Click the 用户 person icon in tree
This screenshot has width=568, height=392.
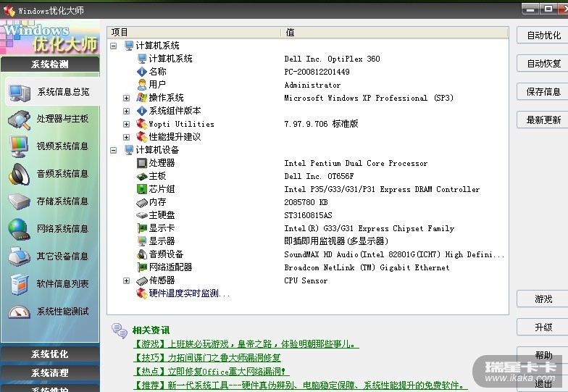pos(142,84)
